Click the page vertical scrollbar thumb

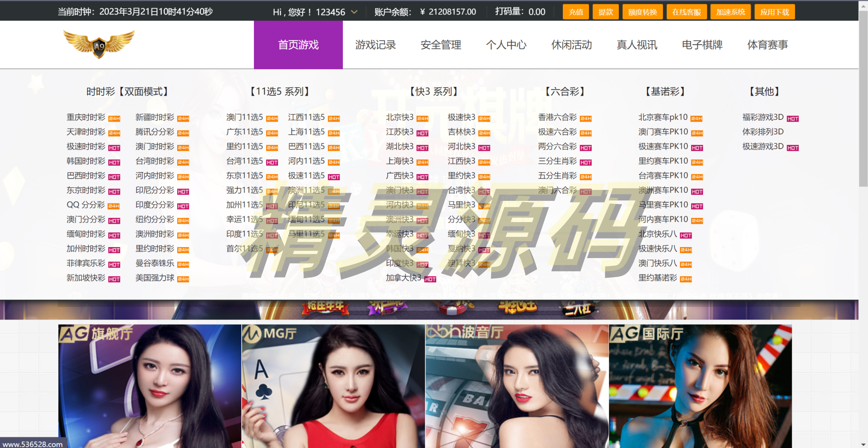pos(863,98)
